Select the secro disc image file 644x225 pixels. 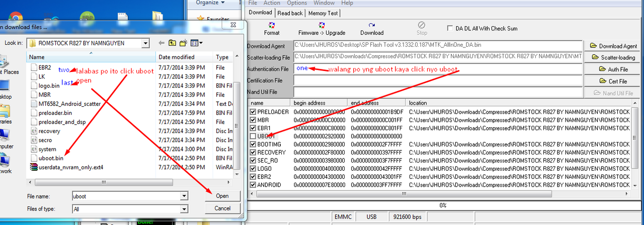[41, 140]
